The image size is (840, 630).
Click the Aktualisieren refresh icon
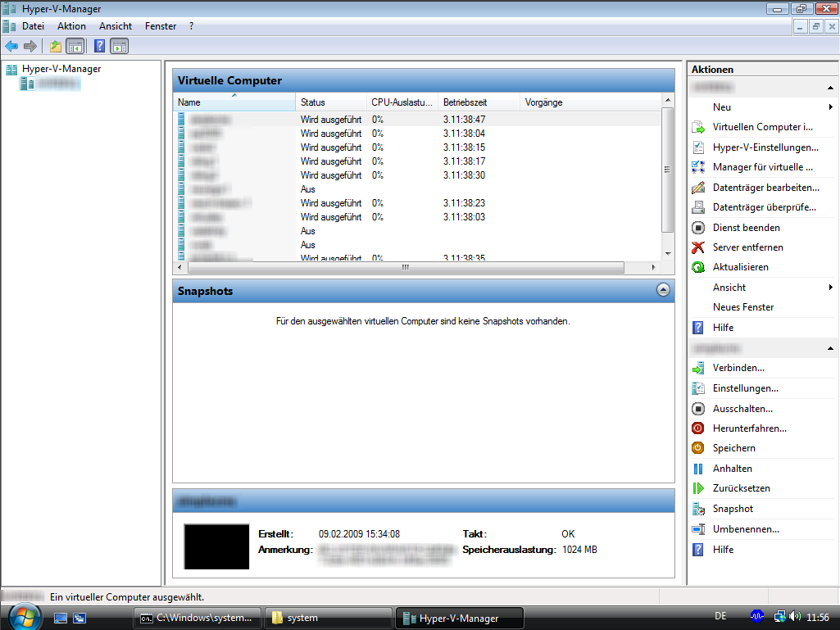click(x=697, y=266)
